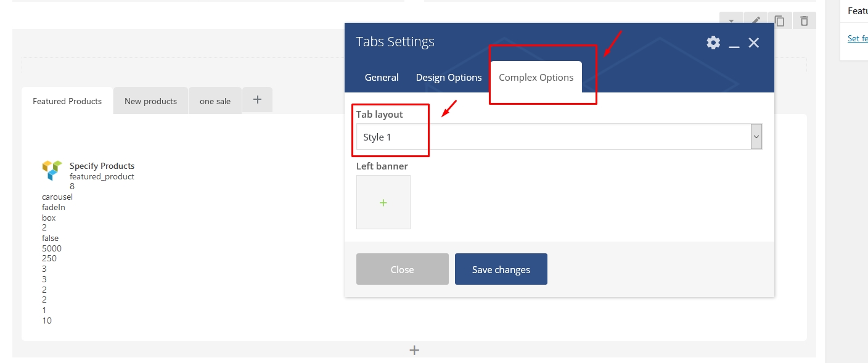The height and width of the screenshot is (363, 868).
Task: Select the Complex Options tab
Action: click(536, 78)
